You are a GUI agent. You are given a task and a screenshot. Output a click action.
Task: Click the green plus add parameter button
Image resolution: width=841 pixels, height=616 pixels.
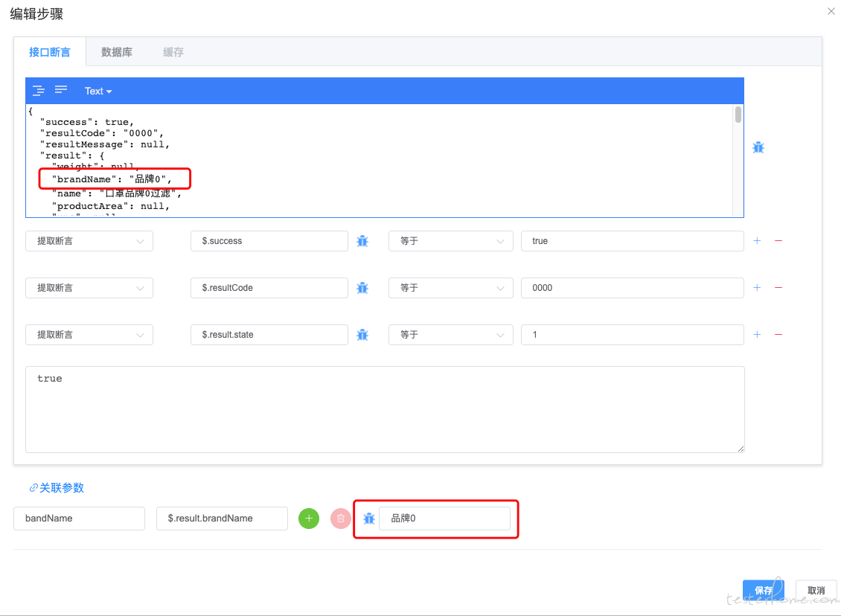click(x=309, y=519)
